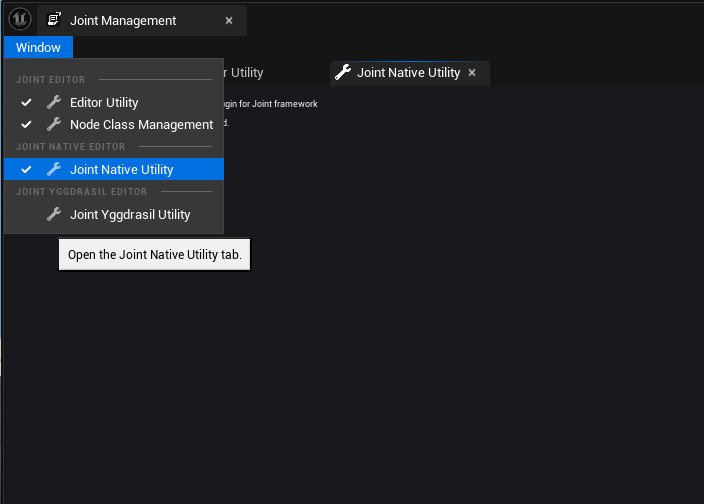
Task: Click Joint Native Utility menu item text
Action: pyautogui.click(x=121, y=170)
